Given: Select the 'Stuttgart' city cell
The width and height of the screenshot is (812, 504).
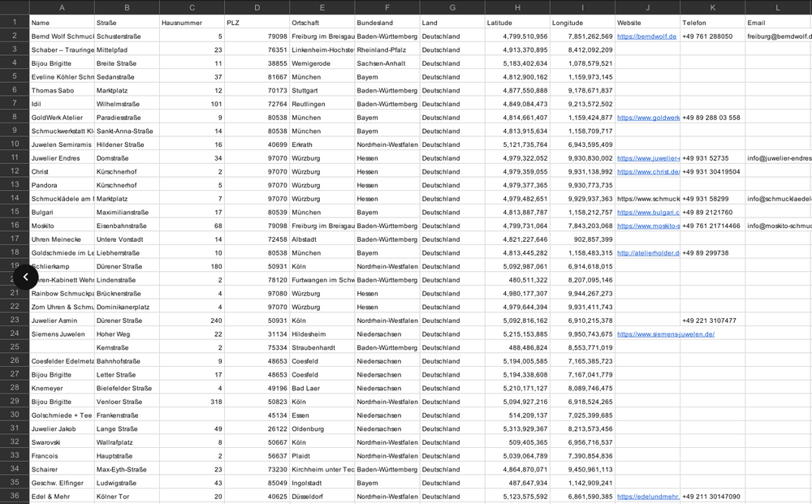Looking at the screenshot, I should 322,91.
